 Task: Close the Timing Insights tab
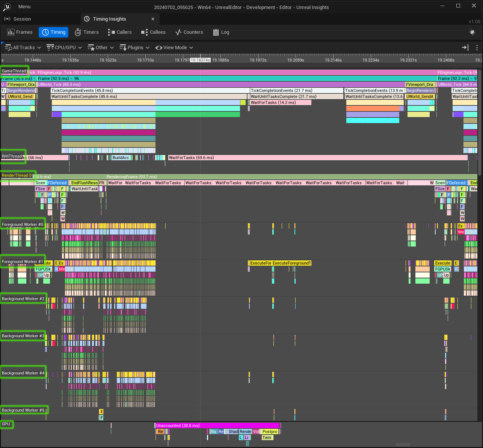(153, 19)
